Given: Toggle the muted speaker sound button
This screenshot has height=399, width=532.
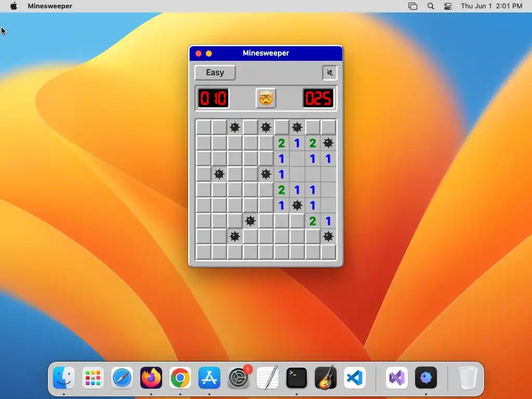Looking at the screenshot, I should coord(329,73).
